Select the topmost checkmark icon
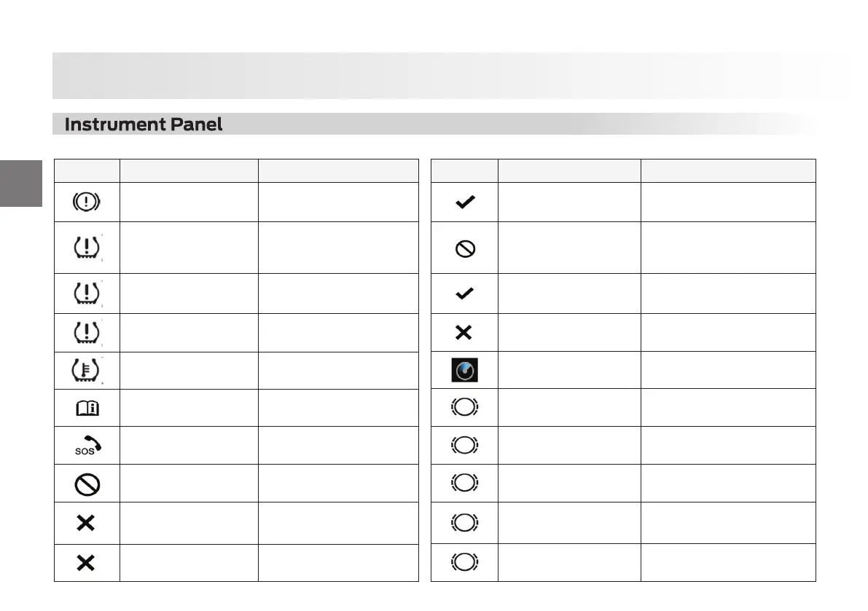Screen dimensions: 868x611 465,203
